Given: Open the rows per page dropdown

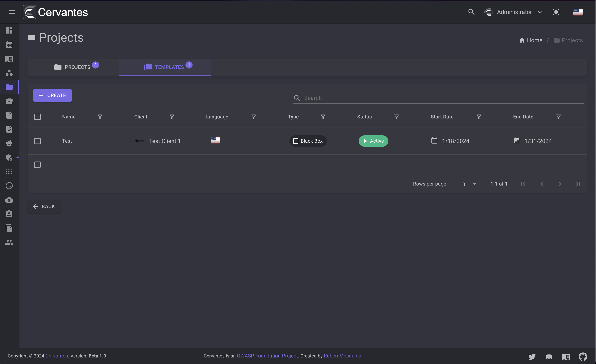Looking at the screenshot, I should coord(468,184).
